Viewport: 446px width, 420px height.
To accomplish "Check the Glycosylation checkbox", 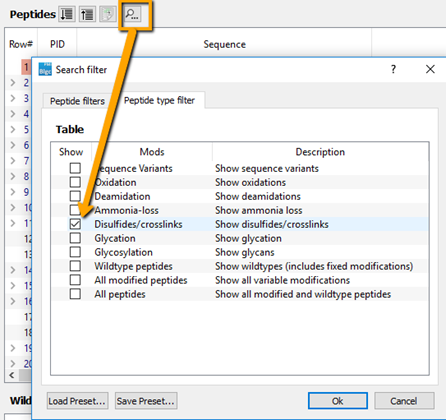I will (75, 252).
